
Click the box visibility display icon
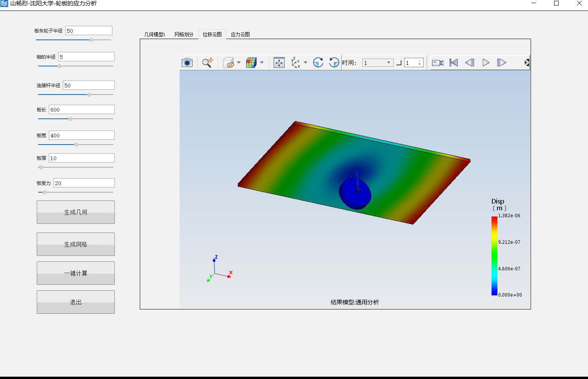(228, 63)
